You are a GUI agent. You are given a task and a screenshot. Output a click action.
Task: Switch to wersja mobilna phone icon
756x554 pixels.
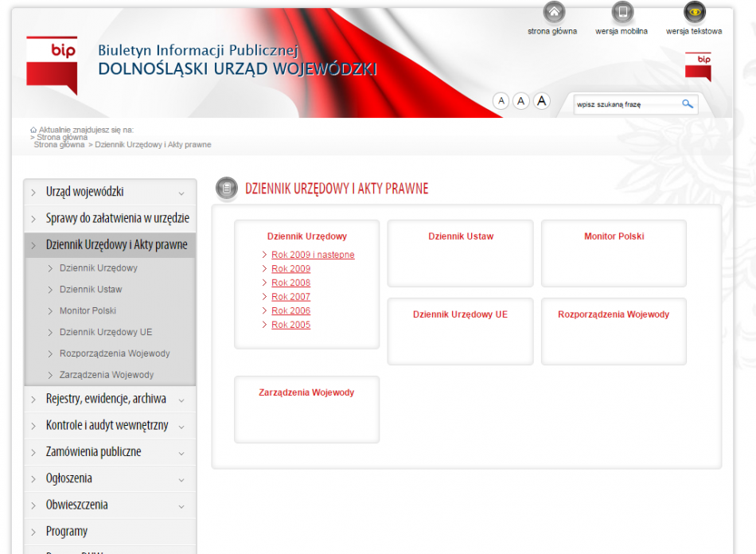tap(622, 12)
